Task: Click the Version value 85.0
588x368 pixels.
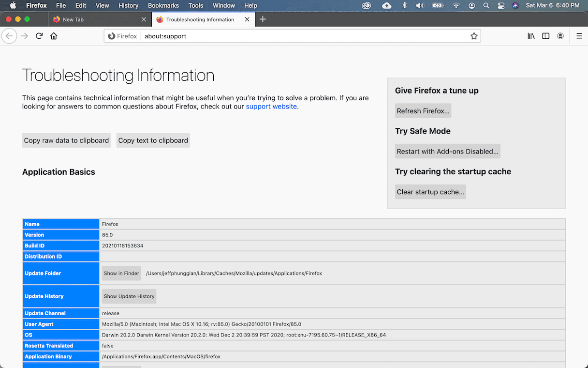Action: (107, 235)
